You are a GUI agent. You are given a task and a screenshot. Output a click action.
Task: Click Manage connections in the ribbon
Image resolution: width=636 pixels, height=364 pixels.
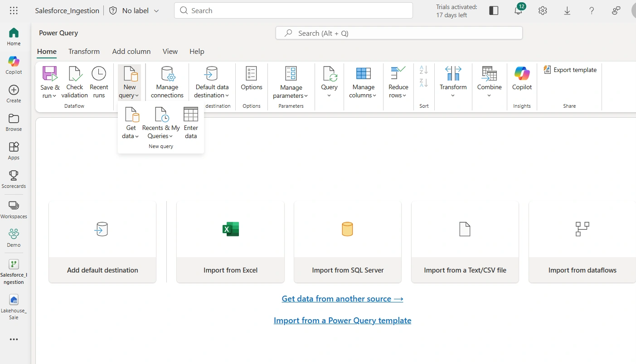[x=167, y=82]
